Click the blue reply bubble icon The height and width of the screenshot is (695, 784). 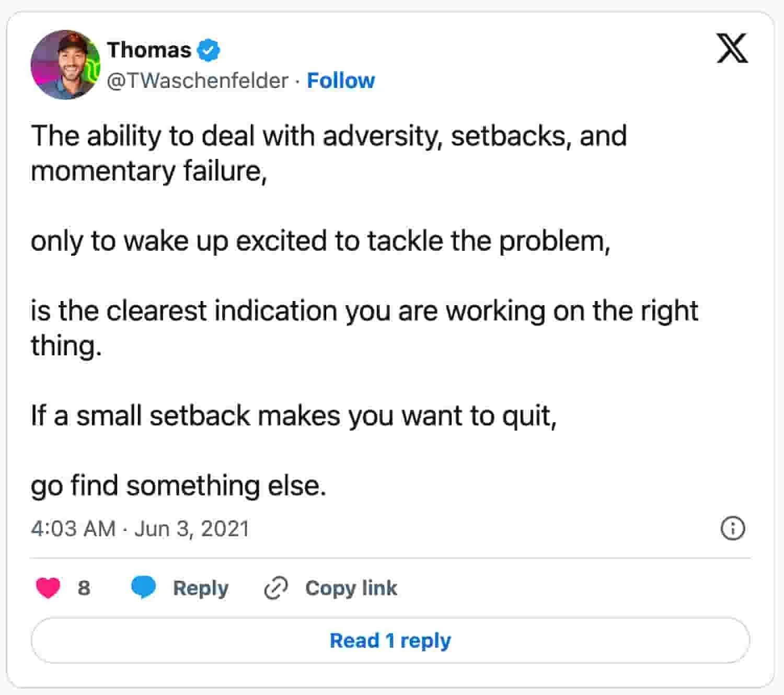tap(143, 587)
